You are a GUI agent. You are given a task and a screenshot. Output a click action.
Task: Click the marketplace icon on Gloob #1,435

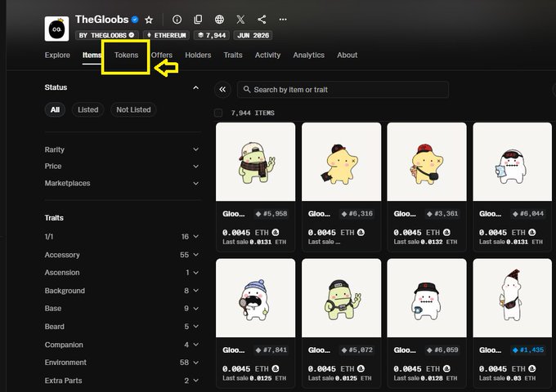pos(532,368)
